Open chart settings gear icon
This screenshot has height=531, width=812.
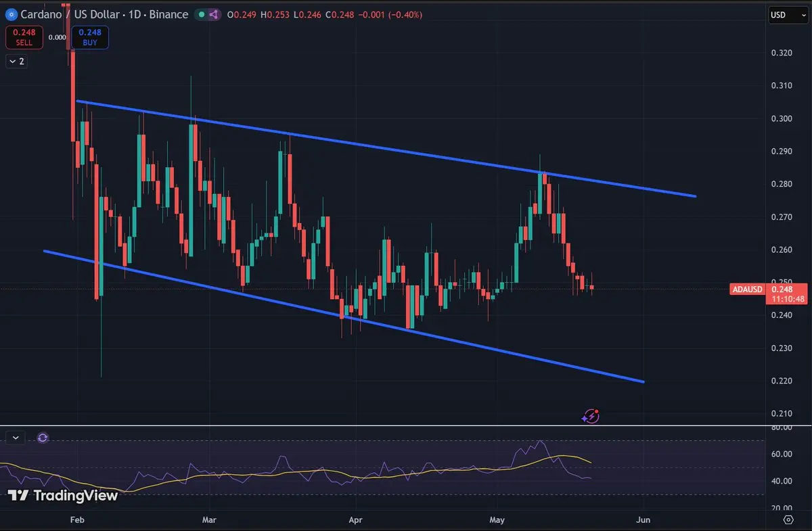788,520
